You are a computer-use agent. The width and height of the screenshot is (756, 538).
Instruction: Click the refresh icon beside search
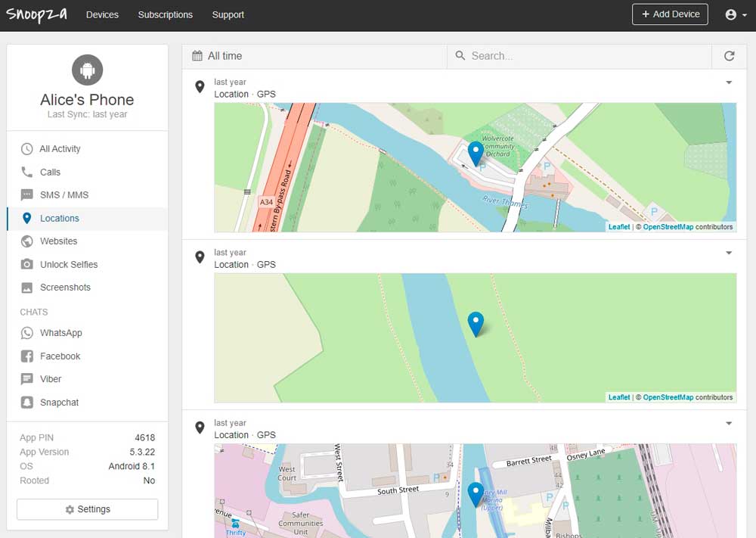(729, 56)
